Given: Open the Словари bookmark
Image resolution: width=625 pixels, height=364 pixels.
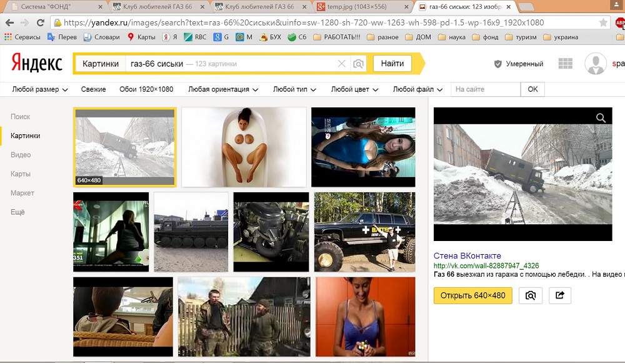Looking at the screenshot, I should click(102, 37).
